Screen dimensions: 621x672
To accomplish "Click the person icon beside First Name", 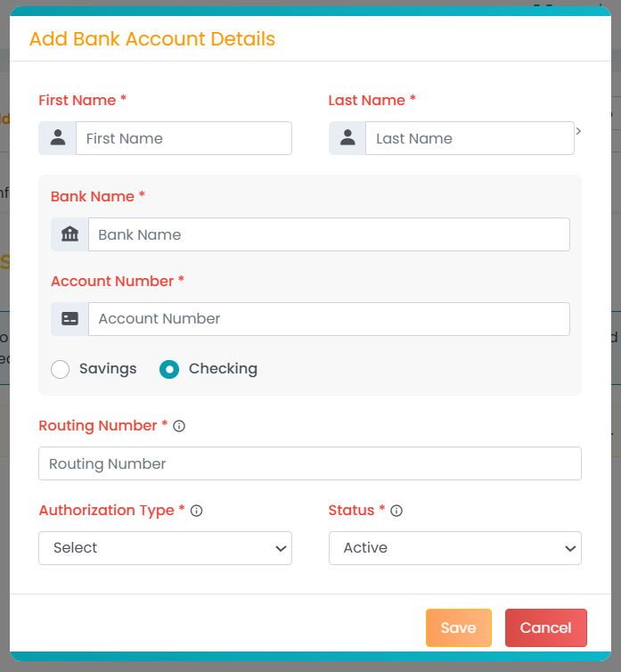I will [58, 138].
